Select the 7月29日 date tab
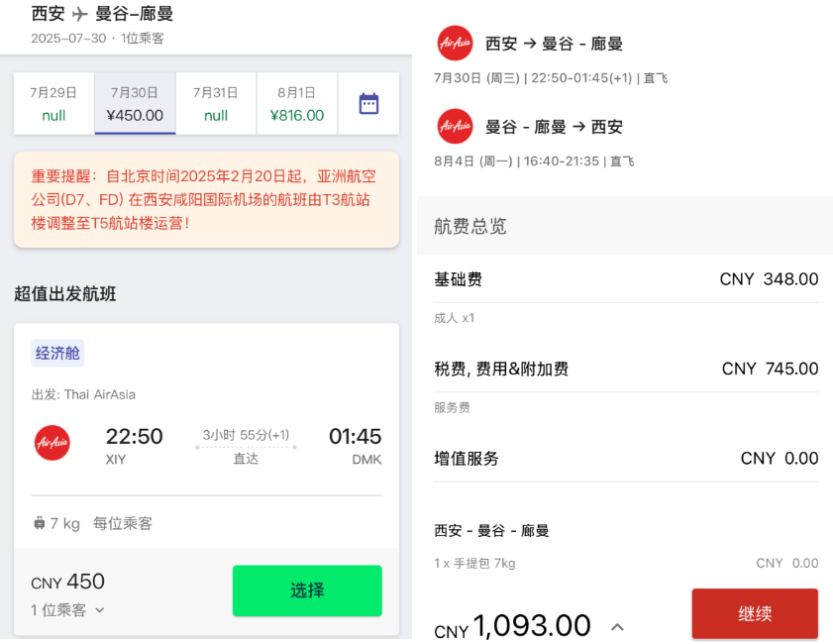This screenshot has width=833, height=644. click(x=53, y=103)
